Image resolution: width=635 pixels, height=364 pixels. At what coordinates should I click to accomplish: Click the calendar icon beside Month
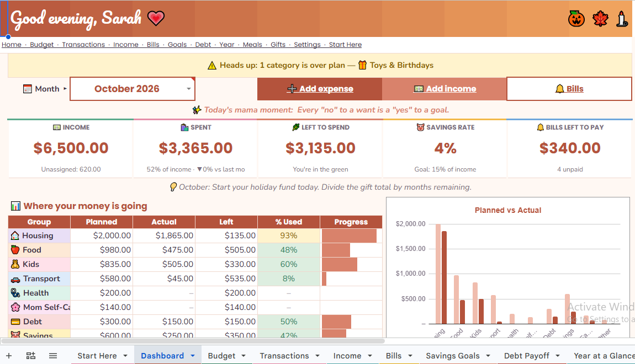(x=27, y=89)
